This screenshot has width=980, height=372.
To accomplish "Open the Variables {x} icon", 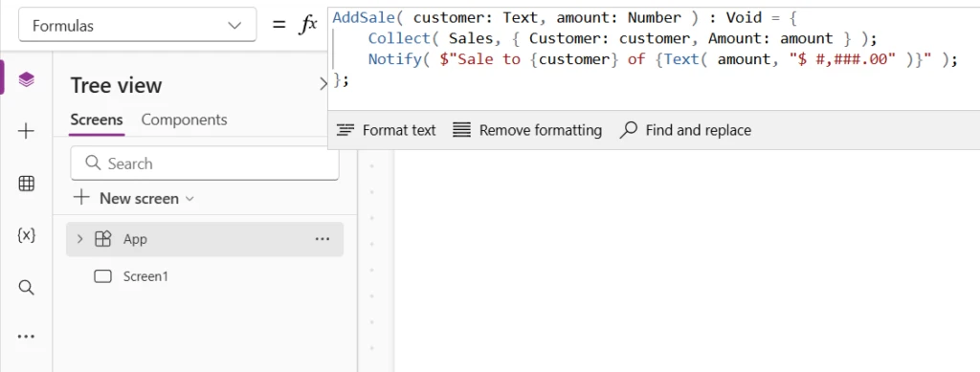I will coord(26,234).
